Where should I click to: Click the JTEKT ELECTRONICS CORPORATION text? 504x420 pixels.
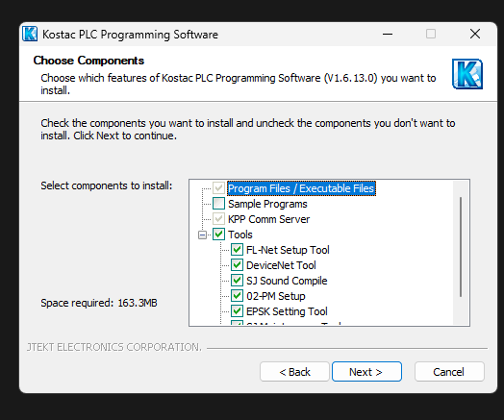click(x=114, y=347)
